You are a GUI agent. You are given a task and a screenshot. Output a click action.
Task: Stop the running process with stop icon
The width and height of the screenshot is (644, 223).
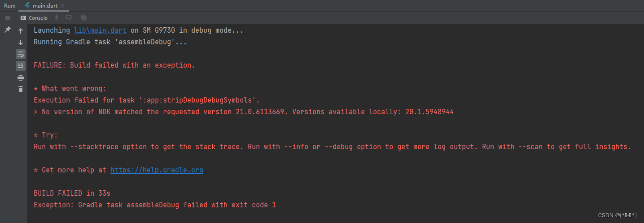click(x=7, y=18)
